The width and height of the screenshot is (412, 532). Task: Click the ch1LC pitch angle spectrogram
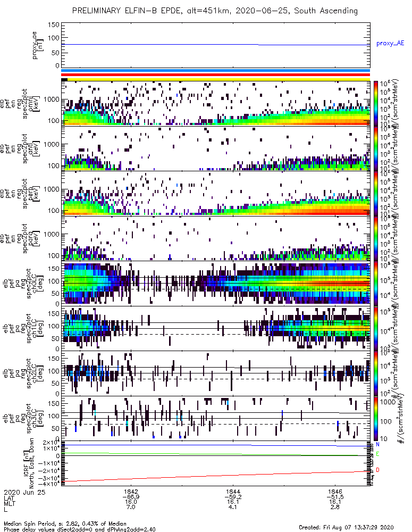point(216,328)
